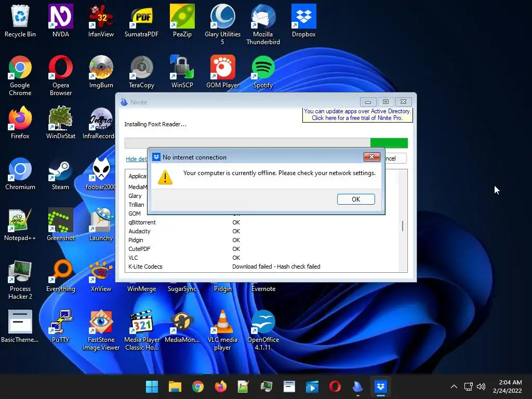
Task: Select the Dropbox desktop icon
Action: point(303,21)
